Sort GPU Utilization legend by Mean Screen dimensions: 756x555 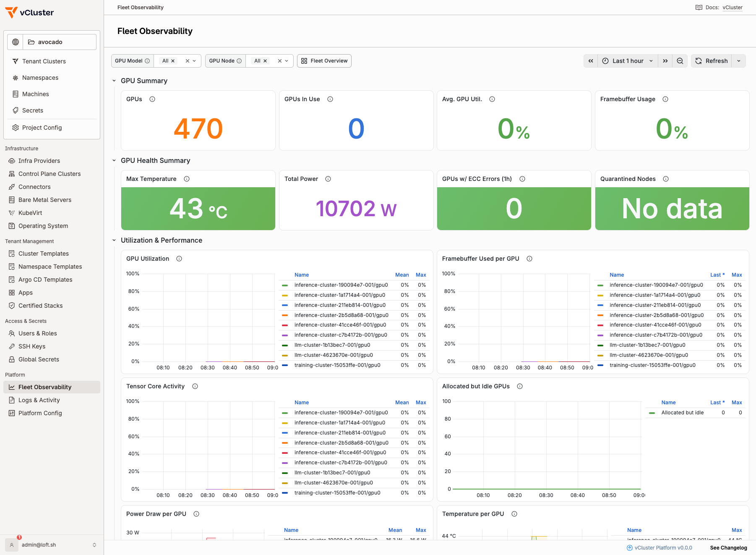(402, 275)
